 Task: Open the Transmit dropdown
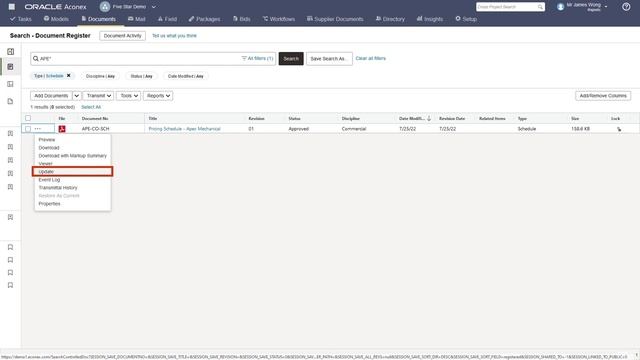(98, 96)
